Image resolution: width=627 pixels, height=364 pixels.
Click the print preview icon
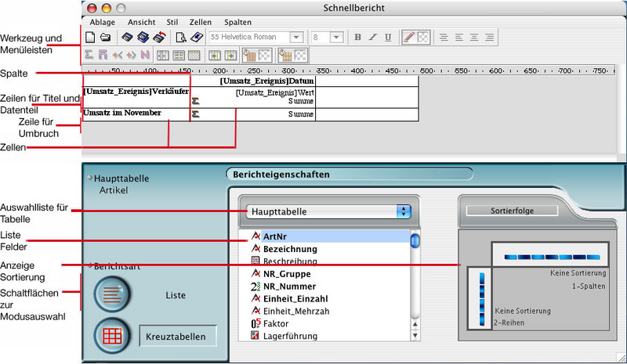(180, 38)
